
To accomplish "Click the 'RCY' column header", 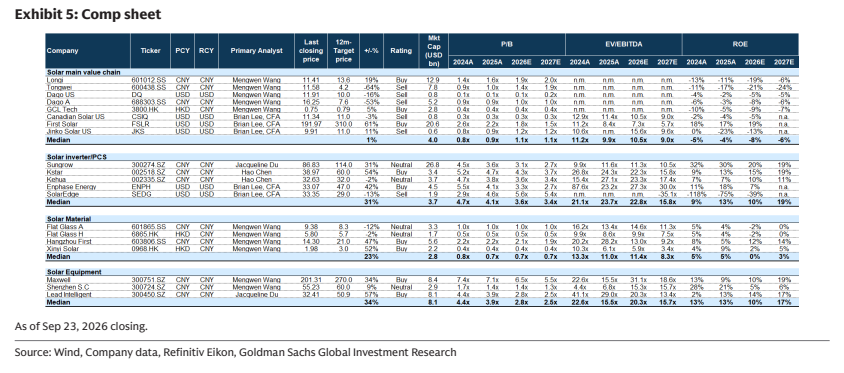I will (206, 51).
